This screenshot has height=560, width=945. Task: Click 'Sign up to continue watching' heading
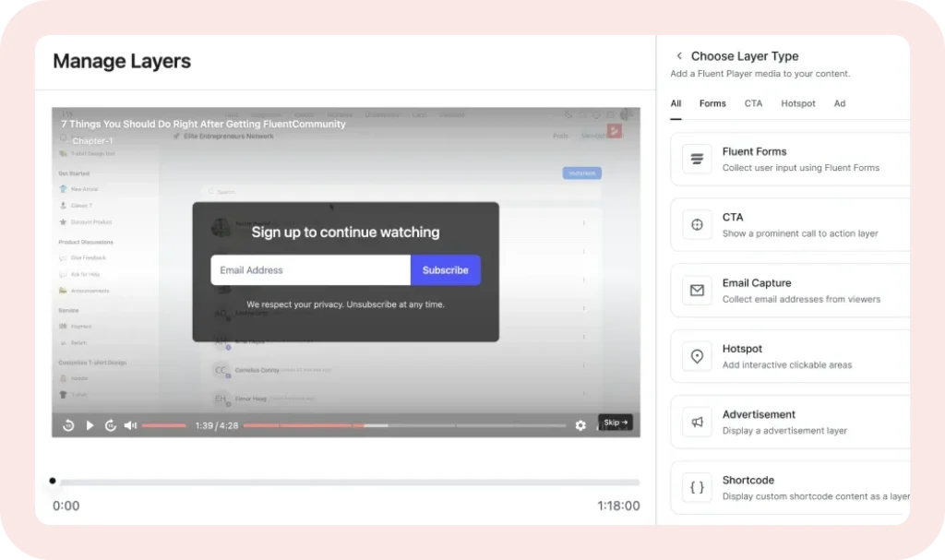(x=345, y=232)
